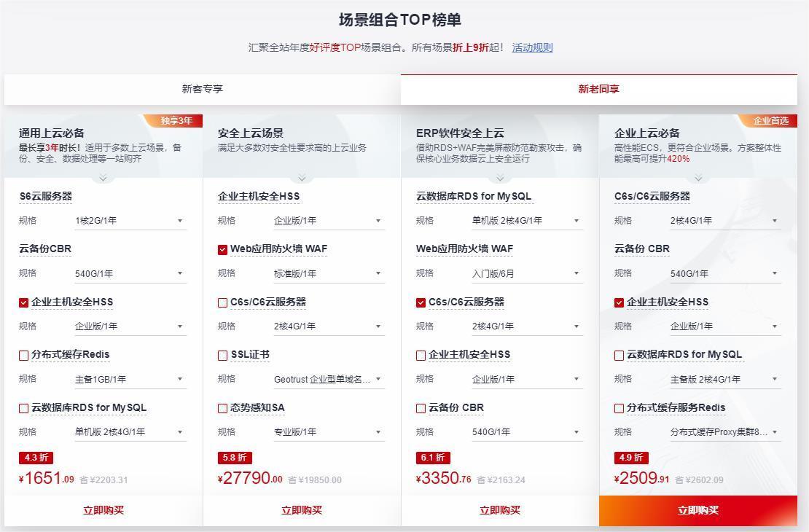Click orange 立即购买 for 企业上云必备 package
The image size is (809, 532).
[x=698, y=510]
